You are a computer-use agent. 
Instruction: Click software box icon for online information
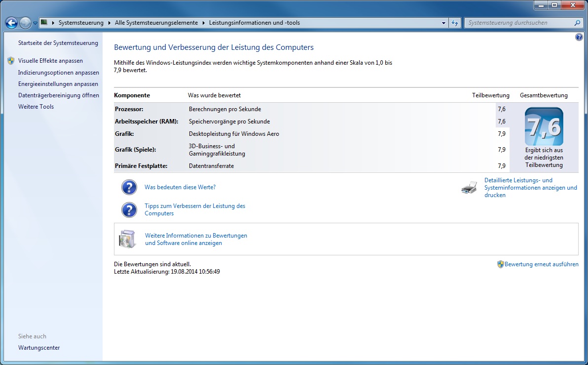coord(127,239)
